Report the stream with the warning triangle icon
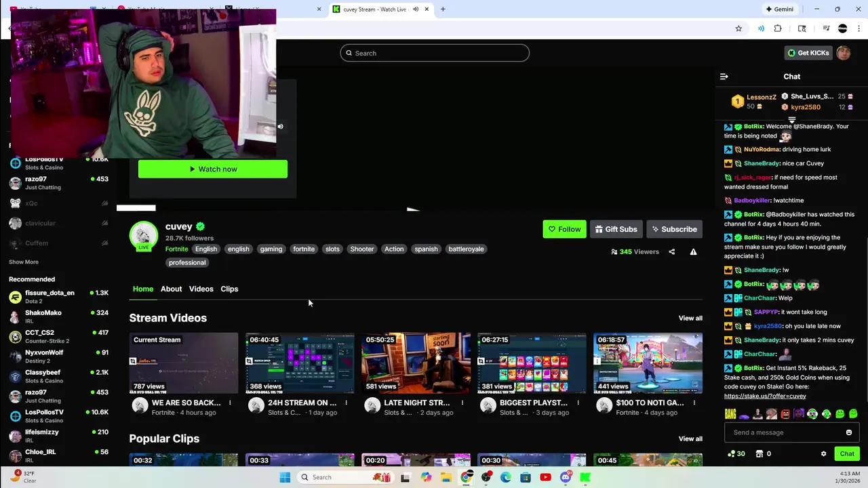Viewport: 868px width, 488px height. point(693,251)
